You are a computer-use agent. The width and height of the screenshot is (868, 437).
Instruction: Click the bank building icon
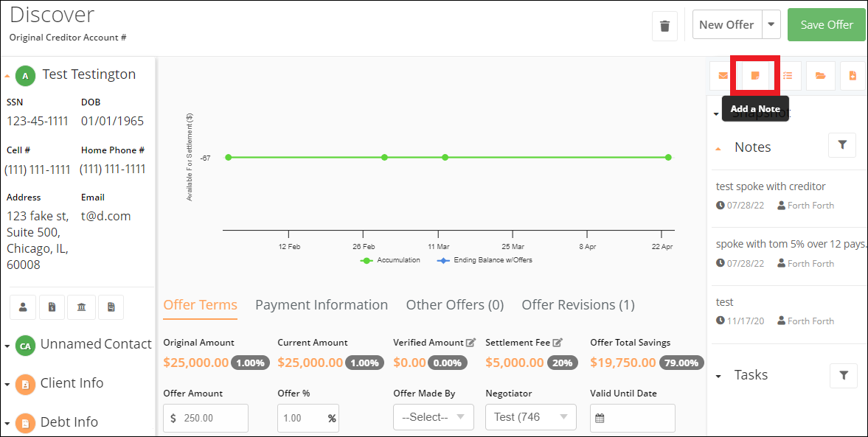pyautogui.click(x=81, y=307)
